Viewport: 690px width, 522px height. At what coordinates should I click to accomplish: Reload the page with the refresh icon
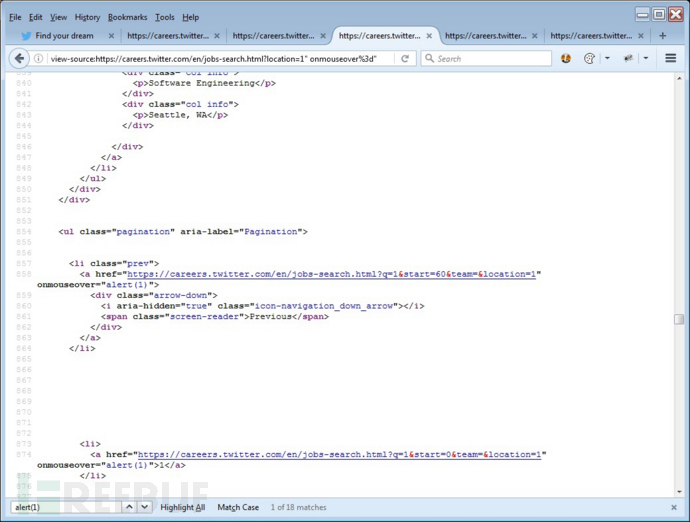click(x=405, y=59)
